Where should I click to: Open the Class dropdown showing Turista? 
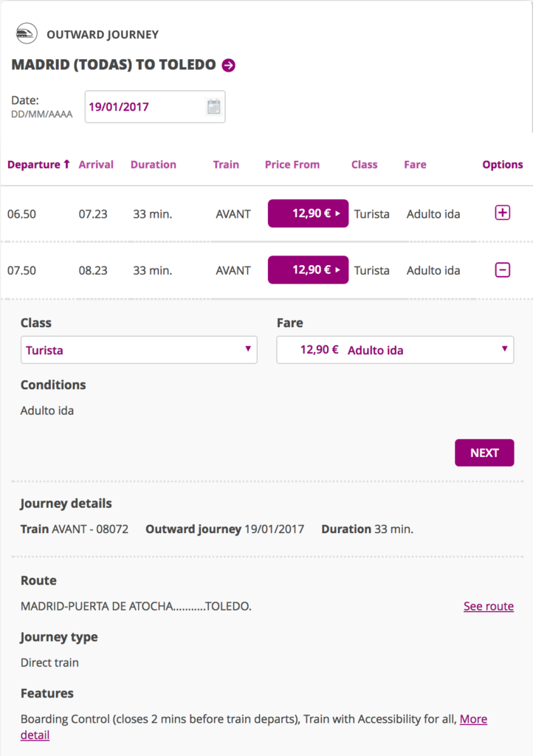point(139,350)
